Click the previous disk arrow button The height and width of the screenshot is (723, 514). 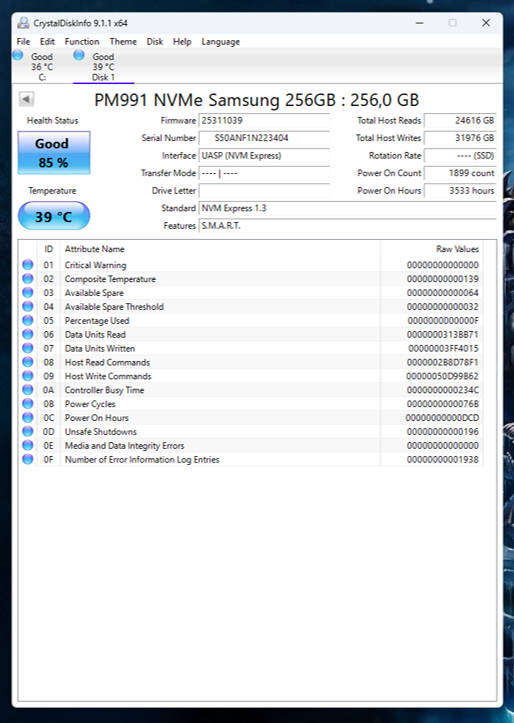pos(26,99)
